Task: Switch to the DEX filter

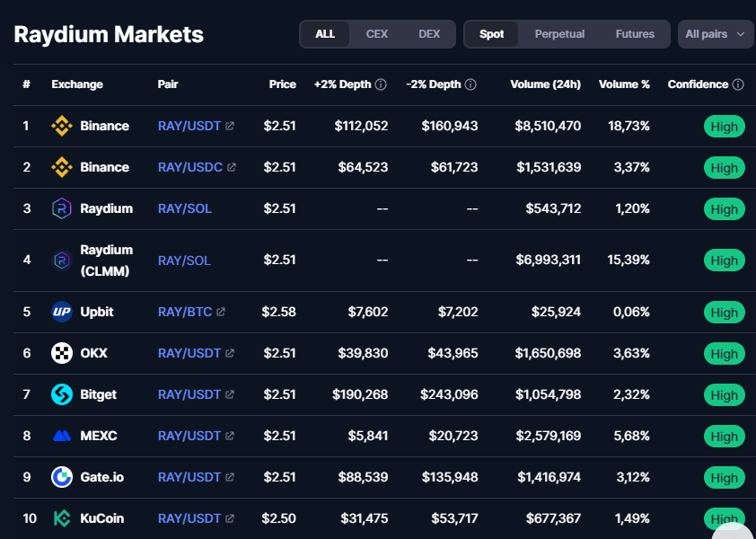Action: 429,34
